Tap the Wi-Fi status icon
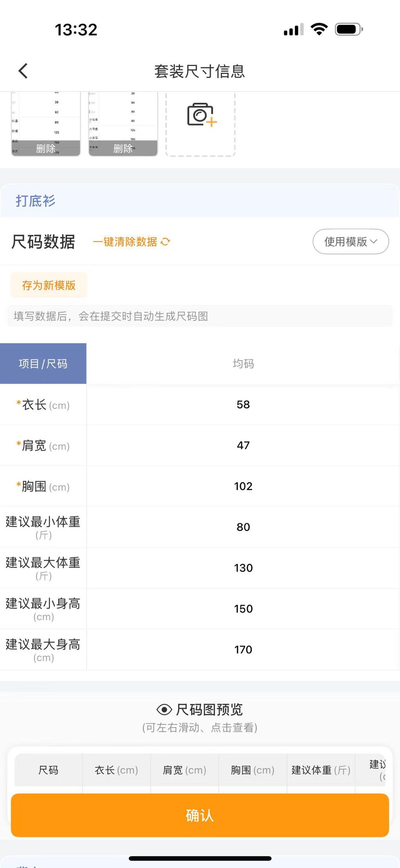Image resolution: width=400 pixels, height=868 pixels. [x=319, y=29]
